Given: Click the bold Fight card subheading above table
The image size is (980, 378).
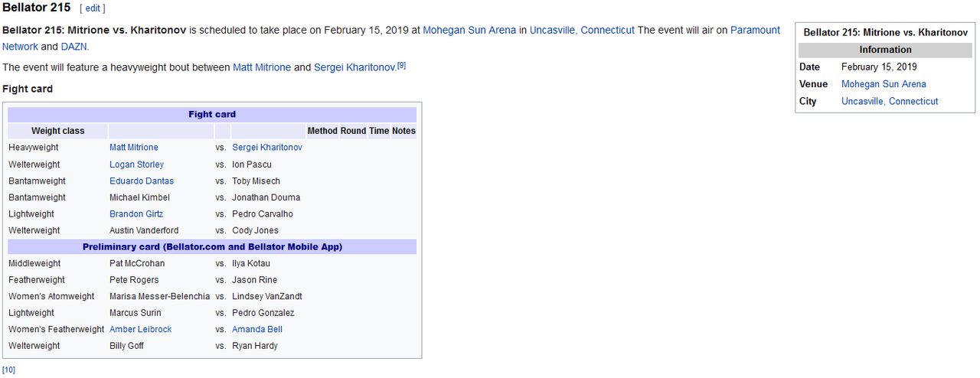Looking at the screenshot, I should [28, 89].
